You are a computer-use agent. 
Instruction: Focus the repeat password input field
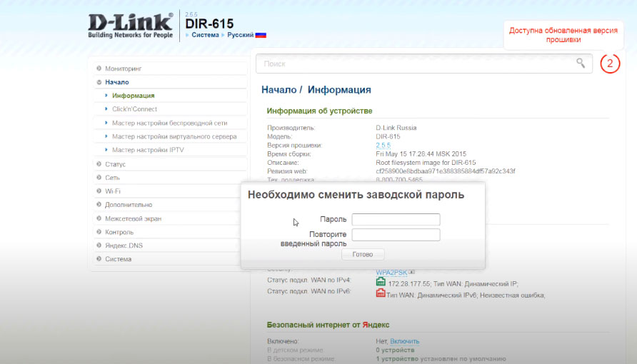[x=396, y=235]
